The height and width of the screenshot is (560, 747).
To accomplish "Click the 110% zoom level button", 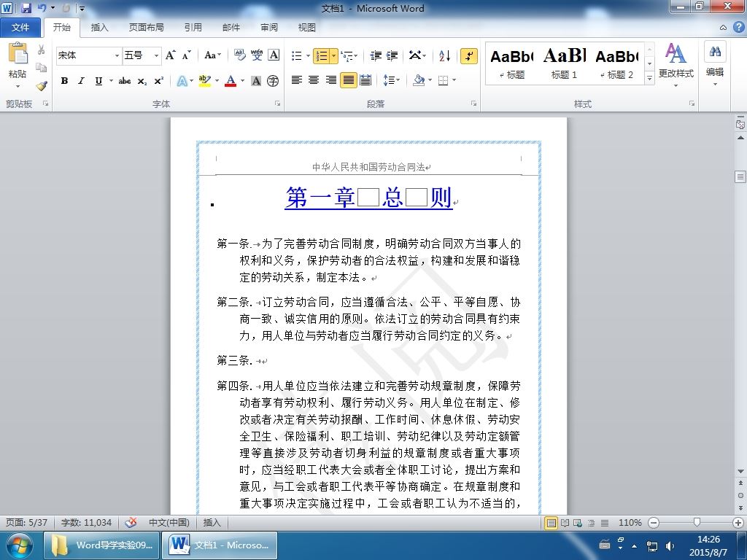I will [x=630, y=523].
